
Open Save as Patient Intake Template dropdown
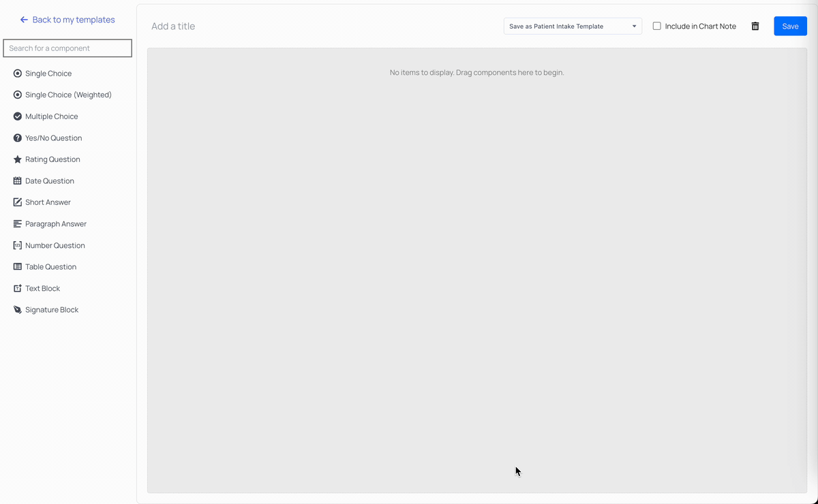(573, 26)
